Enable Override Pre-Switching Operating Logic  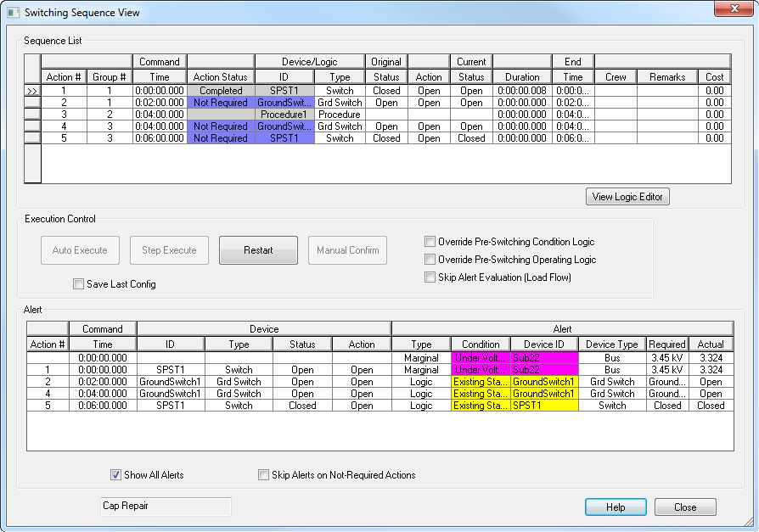(x=430, y=260)
